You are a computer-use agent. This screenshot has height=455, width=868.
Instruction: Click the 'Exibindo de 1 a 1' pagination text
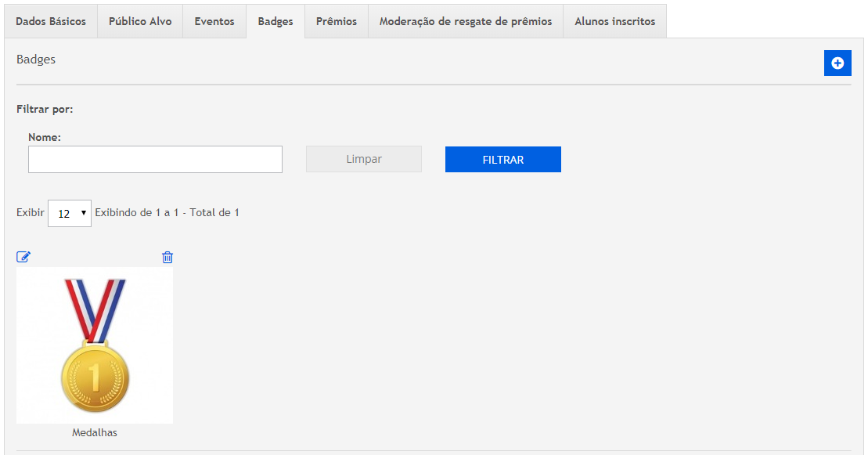[x=167, y=212]
